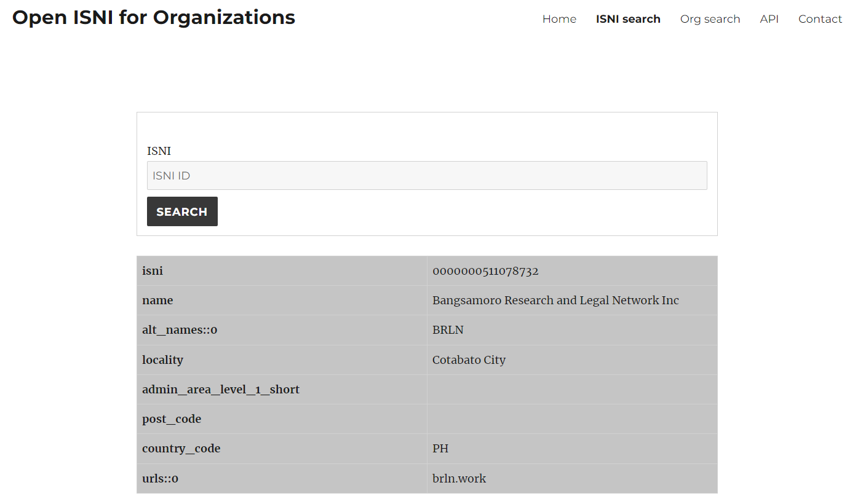This screenshot has height=504, width=855.
Task: Open the API page link
Action: 769,19
